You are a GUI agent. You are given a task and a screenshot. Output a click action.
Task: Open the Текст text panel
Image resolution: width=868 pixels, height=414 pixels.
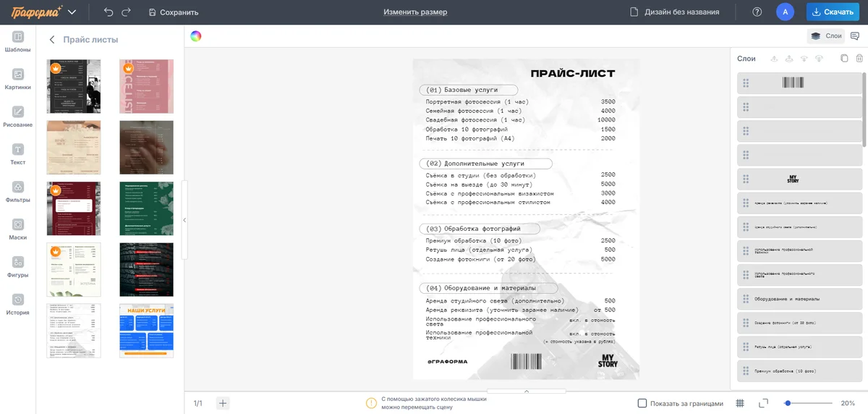[17, 154]
